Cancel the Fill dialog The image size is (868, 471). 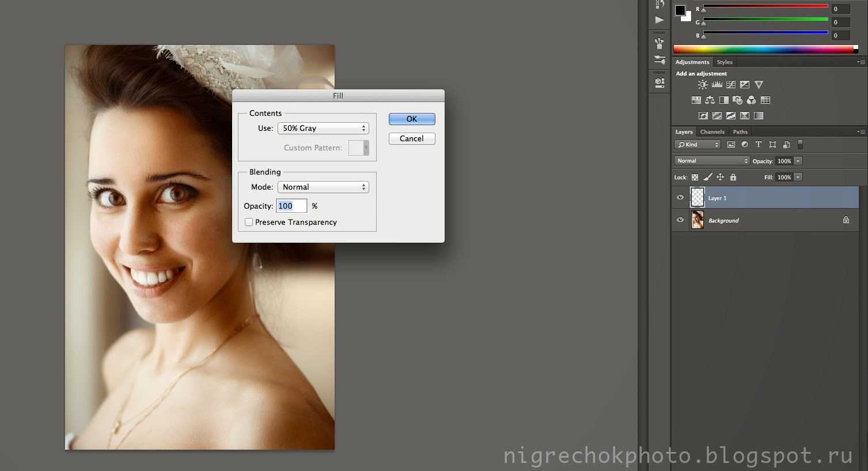tap(411, 138)
